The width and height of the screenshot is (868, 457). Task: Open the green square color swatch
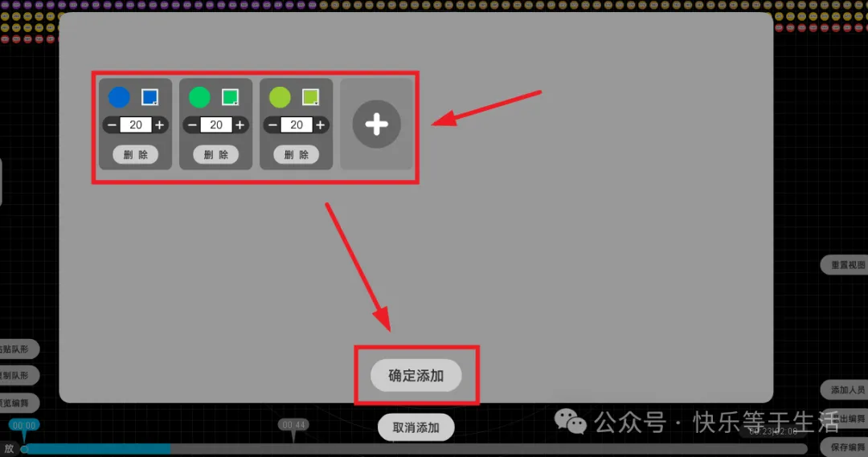[x=231, y=97]
